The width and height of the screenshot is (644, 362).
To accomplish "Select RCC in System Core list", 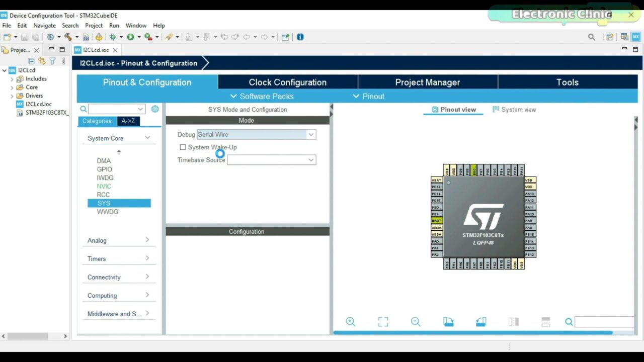I will 103,195.
